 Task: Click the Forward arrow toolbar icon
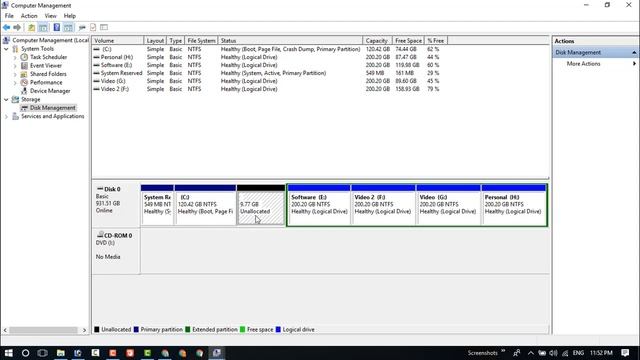click(17, 27)
